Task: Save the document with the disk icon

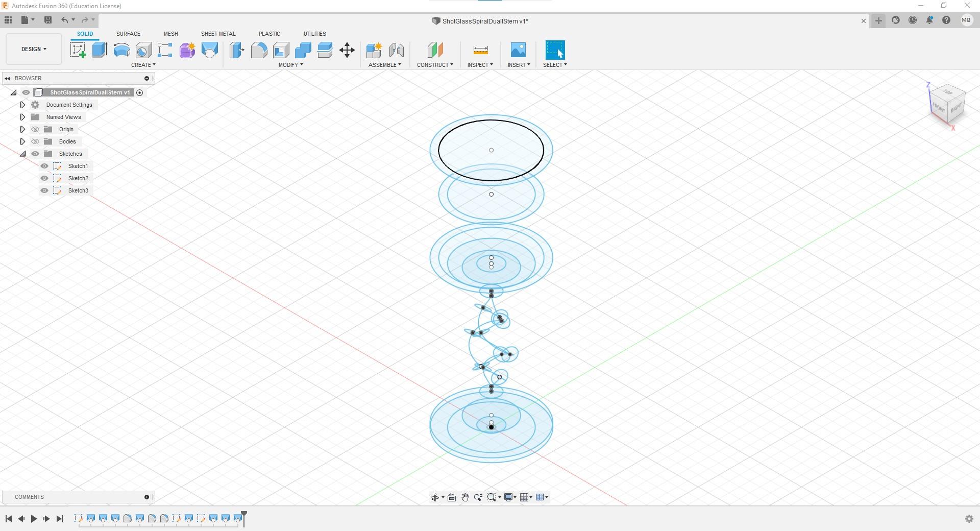Action: (48, 20)
